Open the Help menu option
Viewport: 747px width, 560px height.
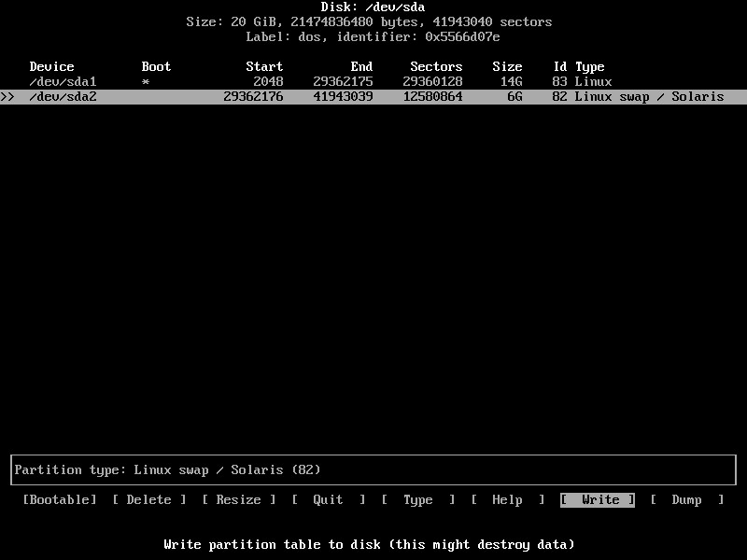click(x=507, y=500)
